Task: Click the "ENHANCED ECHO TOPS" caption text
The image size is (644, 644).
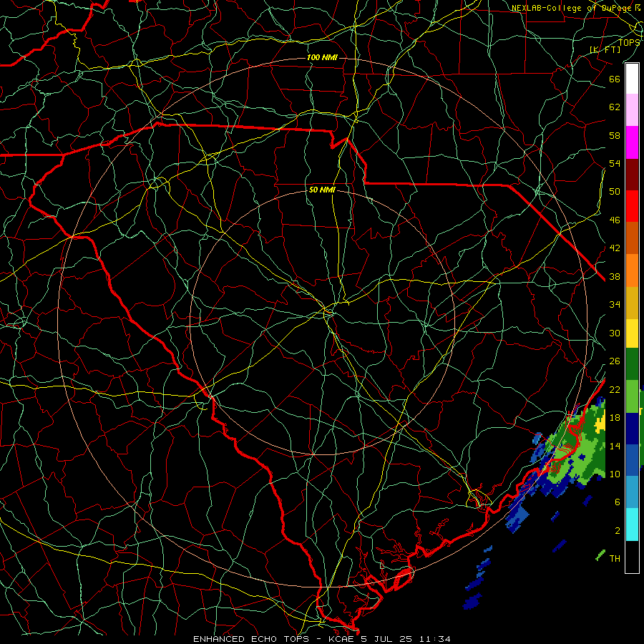Action: 251,639
